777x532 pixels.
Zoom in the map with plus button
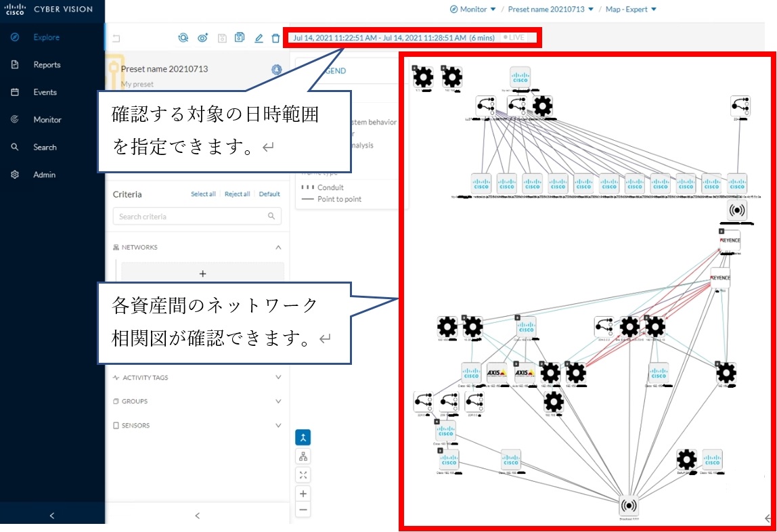click(x=303, y=494)
